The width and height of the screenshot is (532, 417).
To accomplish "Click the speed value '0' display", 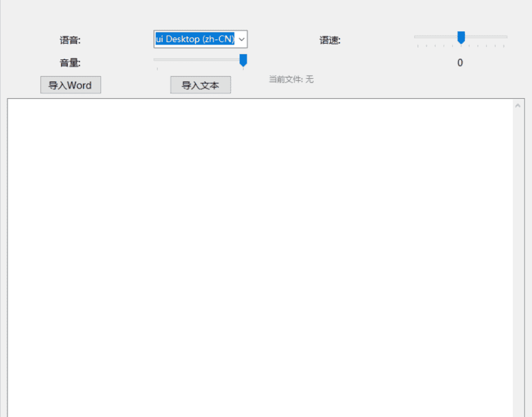I will click(x=460, y=63).
